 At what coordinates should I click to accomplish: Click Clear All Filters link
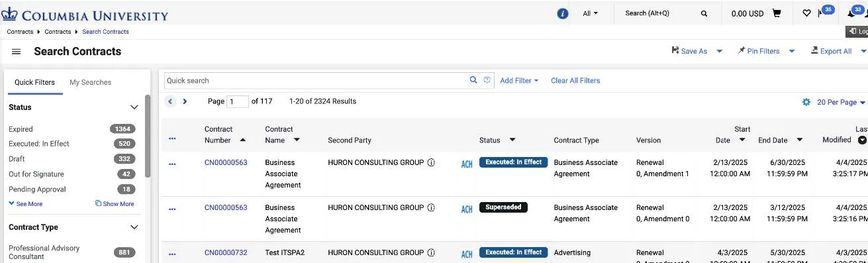tap(575, 80)
